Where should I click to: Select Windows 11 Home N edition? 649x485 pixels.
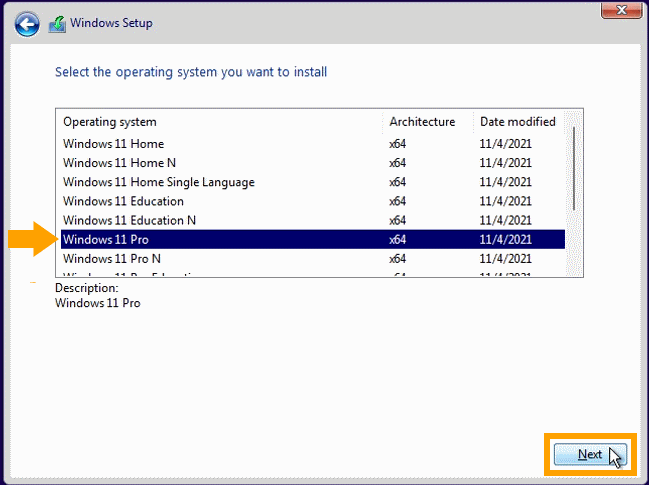click(313, 163)
